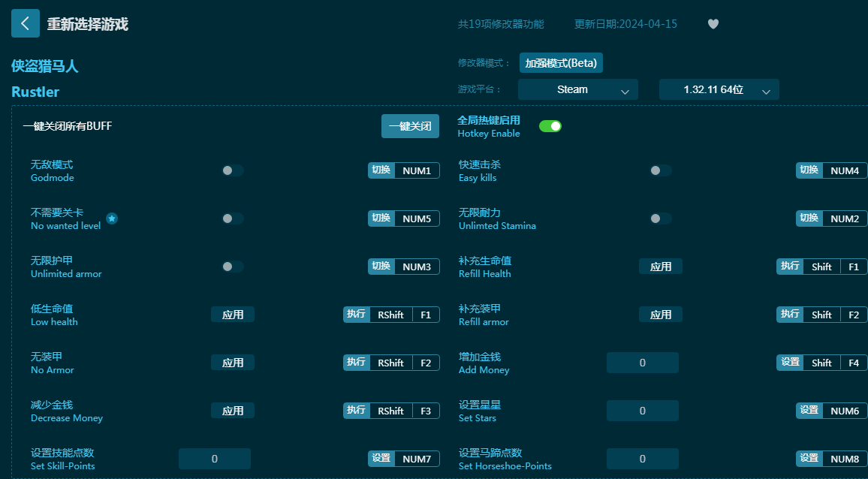868x479 pixels.
Task: Click the Add Money value field
Action: (642, 363)
